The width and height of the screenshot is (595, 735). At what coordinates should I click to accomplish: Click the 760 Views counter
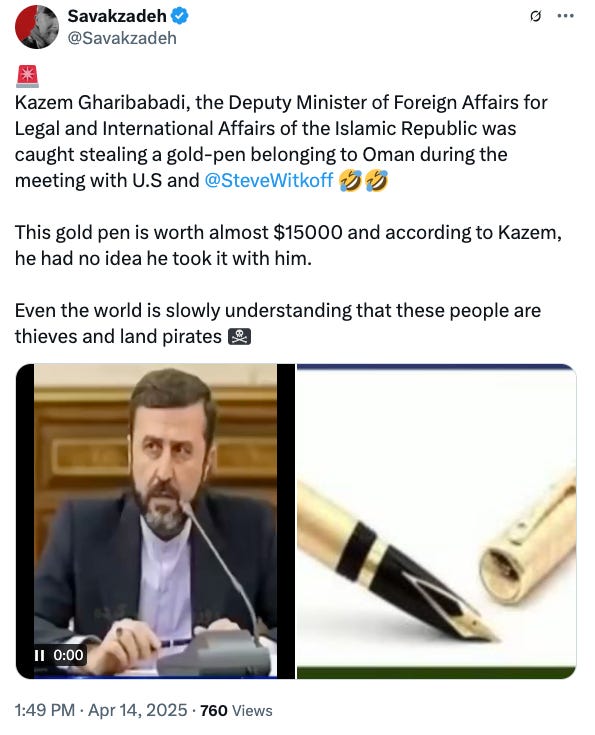[236, 711]
